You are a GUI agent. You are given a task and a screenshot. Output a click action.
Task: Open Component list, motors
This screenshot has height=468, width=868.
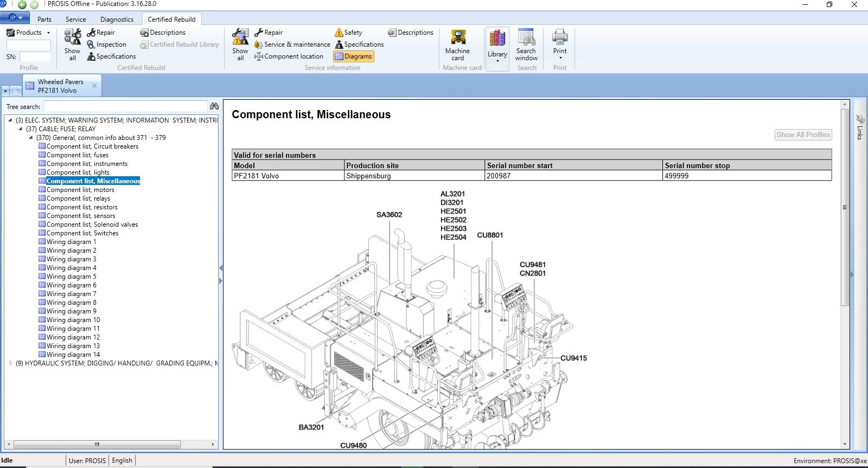tap(80, 190)
